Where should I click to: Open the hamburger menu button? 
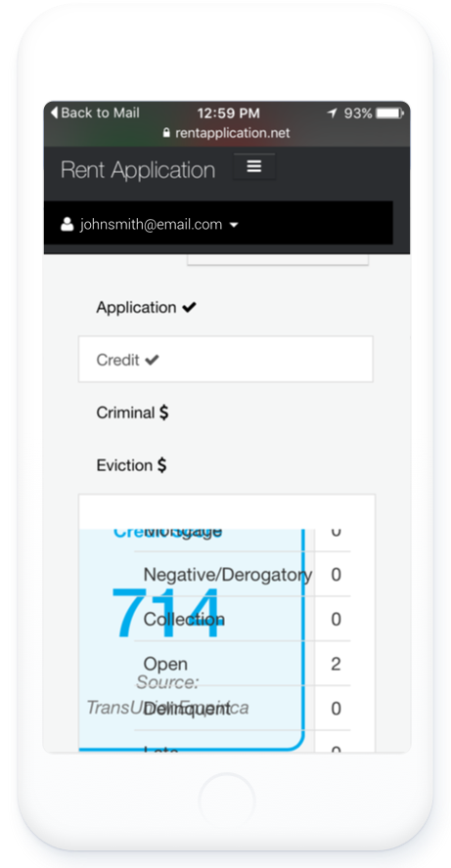254,166
